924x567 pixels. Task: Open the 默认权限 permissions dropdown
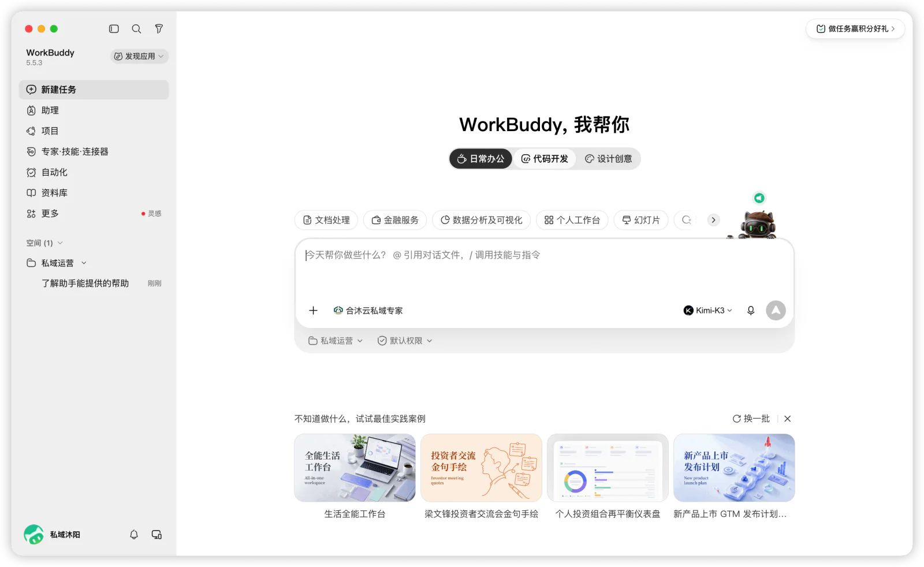coord(405,341)
